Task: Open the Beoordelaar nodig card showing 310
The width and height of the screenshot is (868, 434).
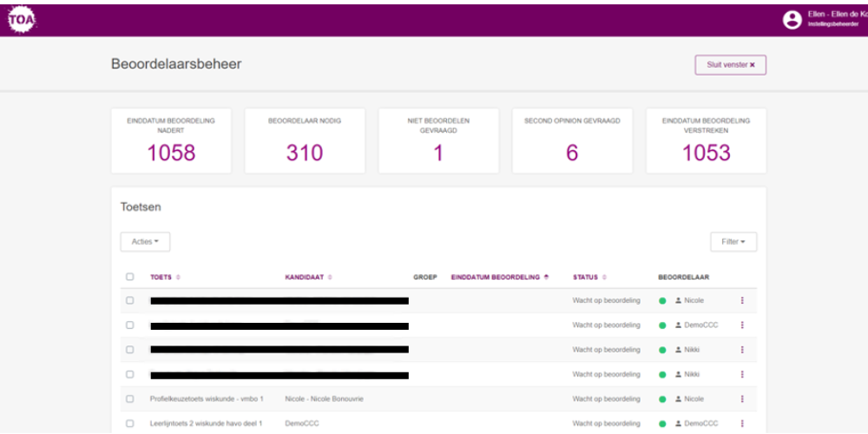Action: click(305, 141)
